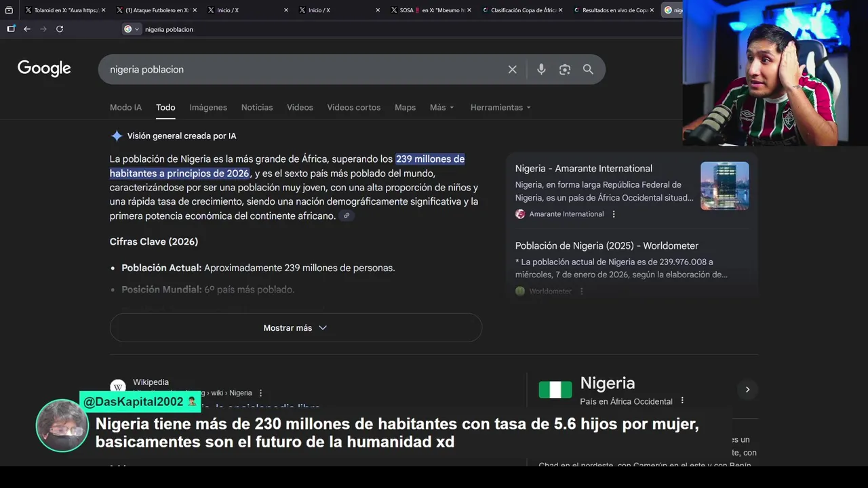Switch to Videos results tab

coord(300,107)
